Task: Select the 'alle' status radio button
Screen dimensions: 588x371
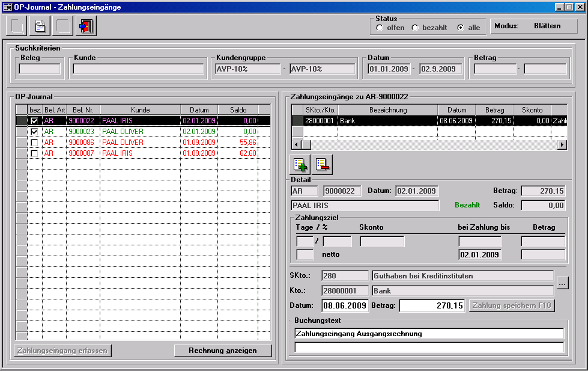Action: click(461, 28)
